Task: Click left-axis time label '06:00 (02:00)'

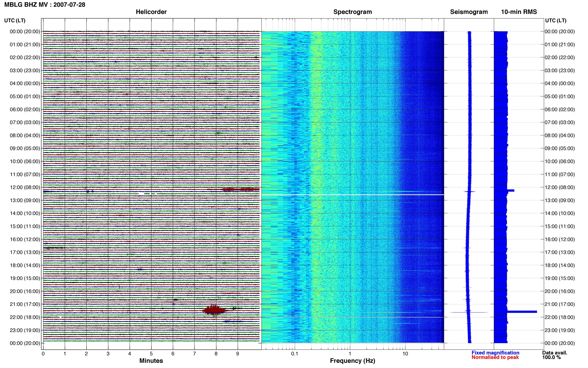Action: point(25,110)
